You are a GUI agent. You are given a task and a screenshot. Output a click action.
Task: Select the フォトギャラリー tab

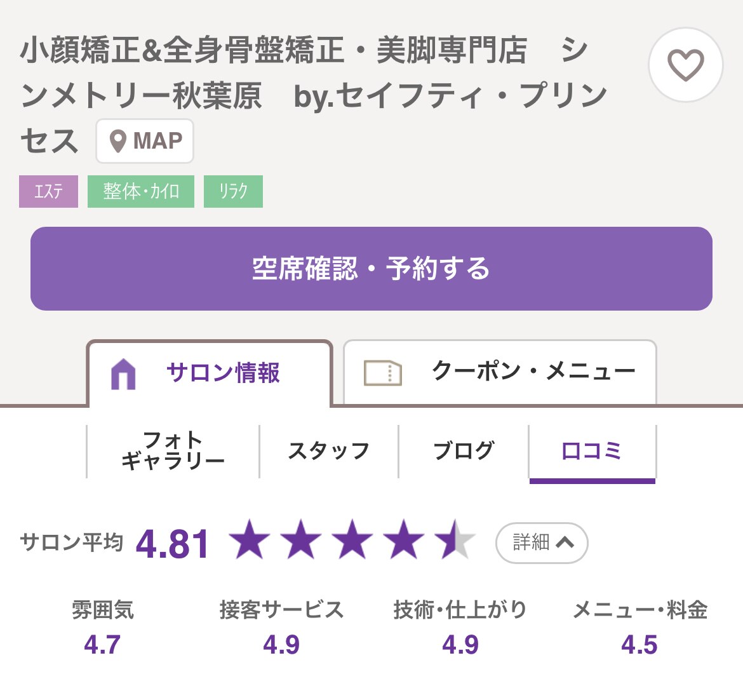pyautogui.click(x=173, y=450)
